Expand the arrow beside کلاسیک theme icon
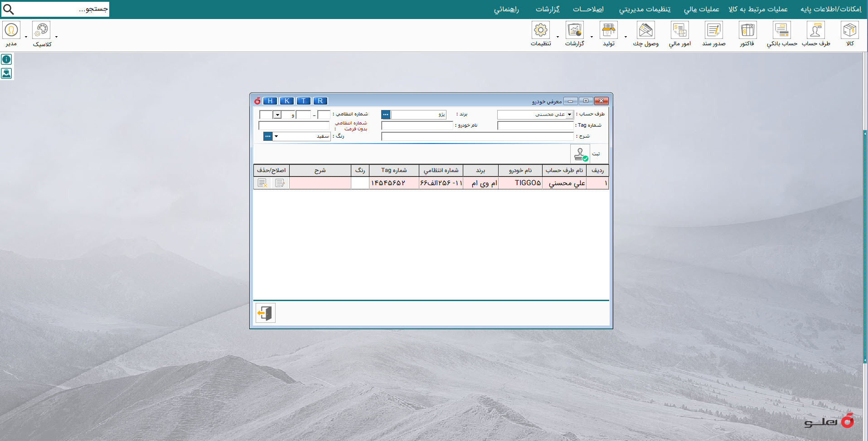This screenshot has height=441, width=868. tap(57, 37)
